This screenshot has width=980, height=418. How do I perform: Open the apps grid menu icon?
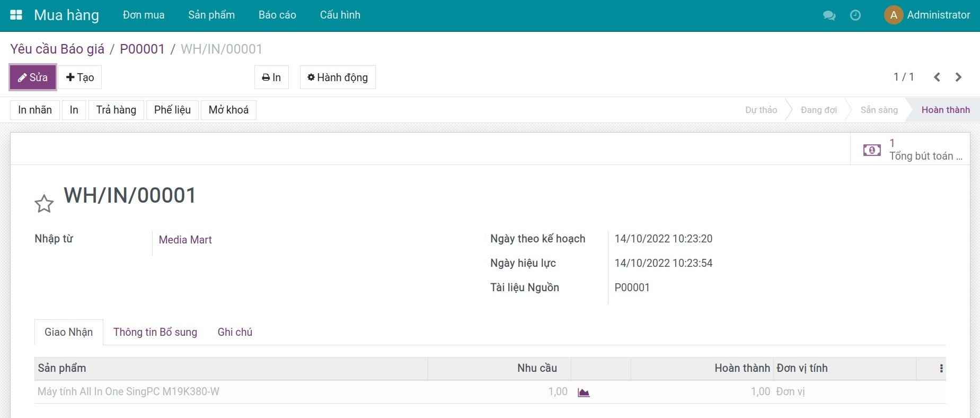[16, 15]
